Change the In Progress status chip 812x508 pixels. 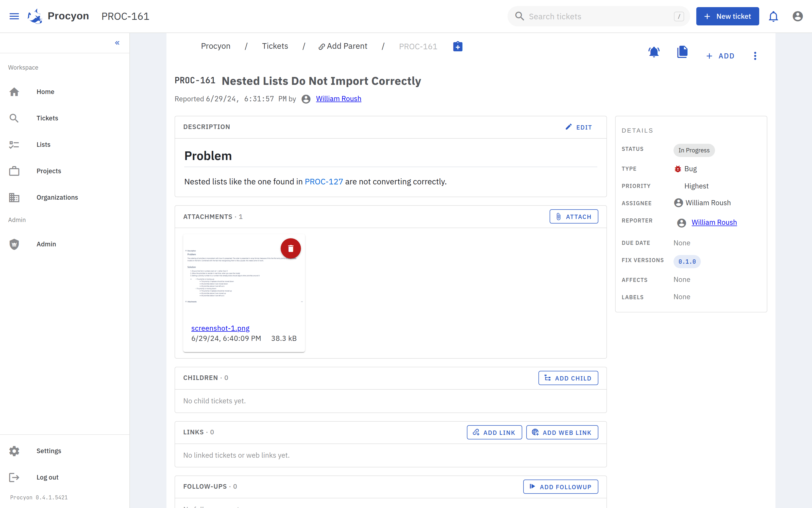pyautogui.click(x=694, y=150)
